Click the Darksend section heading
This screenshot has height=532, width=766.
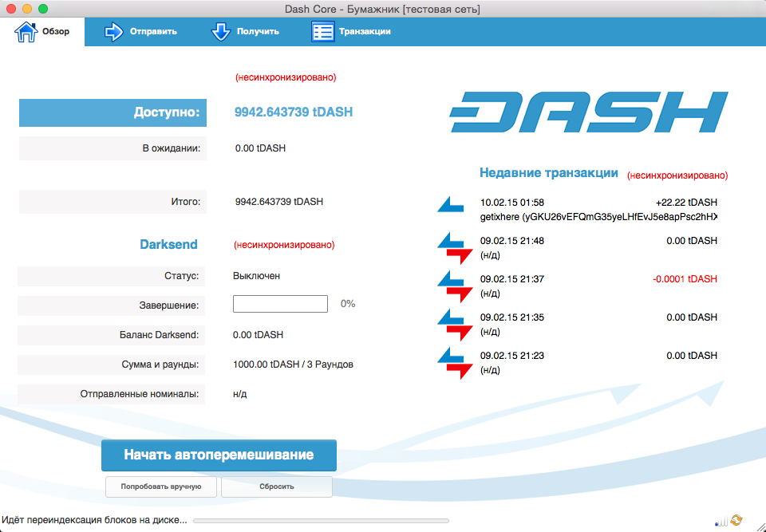pos(168,244)
